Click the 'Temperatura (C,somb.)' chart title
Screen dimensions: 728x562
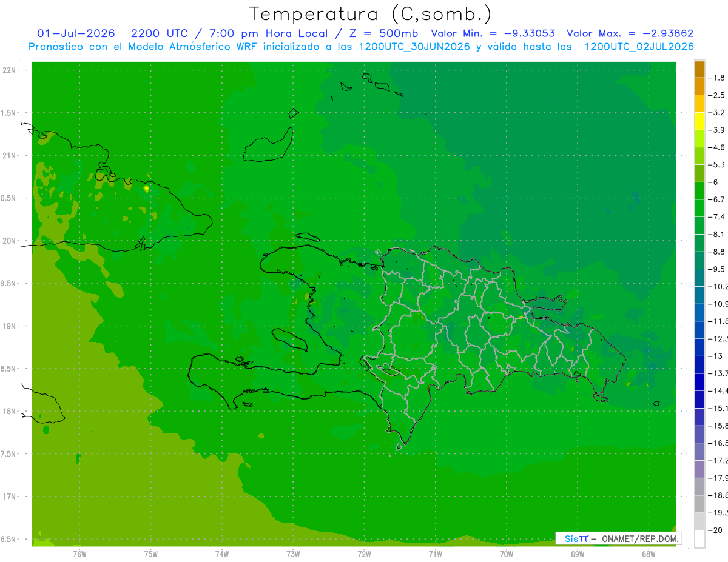click(x=371, y=14)
